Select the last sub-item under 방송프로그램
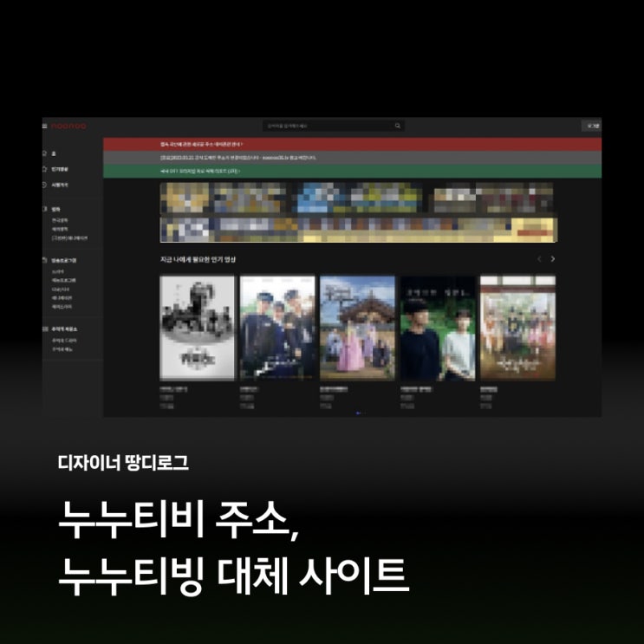Screen dimensions: 644x644 [62, 307]
